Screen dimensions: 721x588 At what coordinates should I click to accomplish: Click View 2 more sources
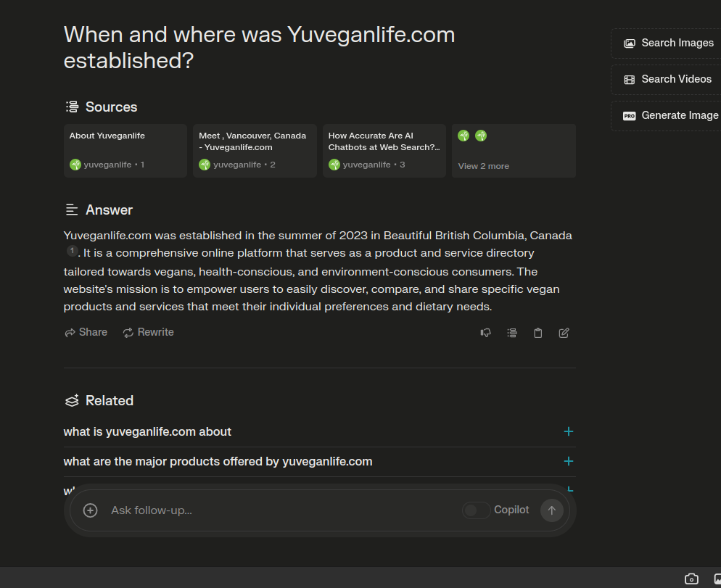(x=514, y=150)
